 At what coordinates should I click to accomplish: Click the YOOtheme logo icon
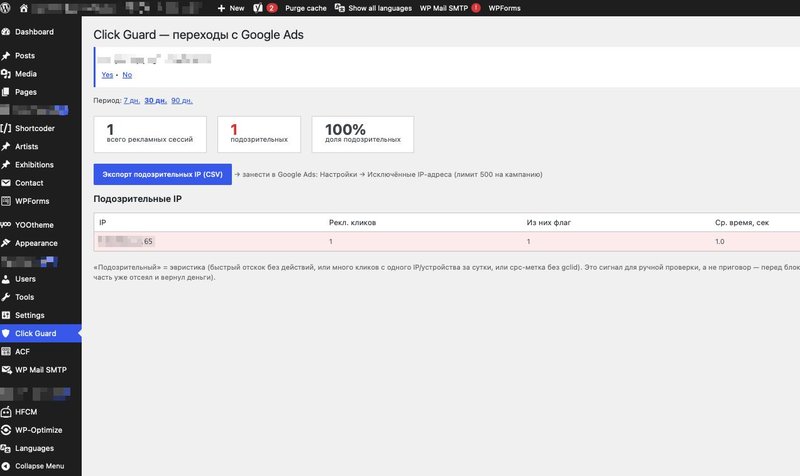6,225
